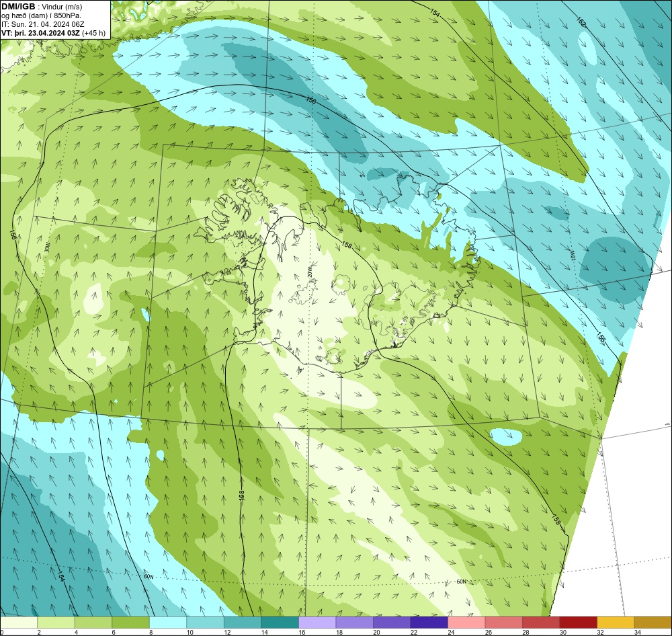Click the '152' contour label at top right
Image resolution: width=672 pixels, height=636 pixels.
pyautogui.click(x=581, y=22)
